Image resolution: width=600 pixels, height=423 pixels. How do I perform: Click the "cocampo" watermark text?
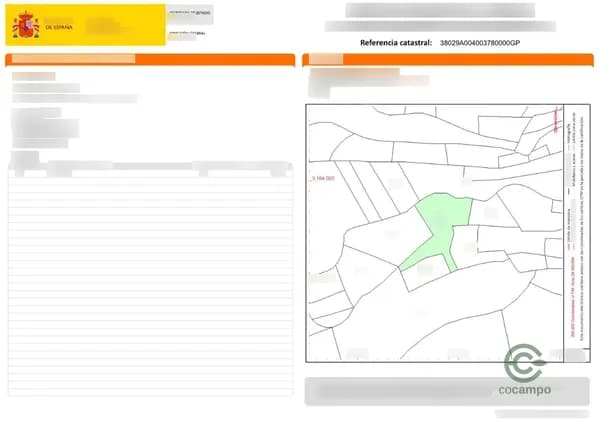tap(525, 389)
